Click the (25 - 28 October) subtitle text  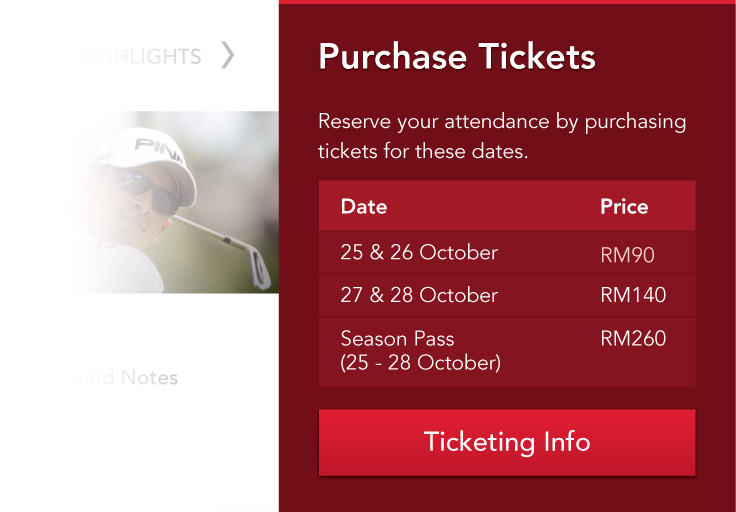pos(421,363)
